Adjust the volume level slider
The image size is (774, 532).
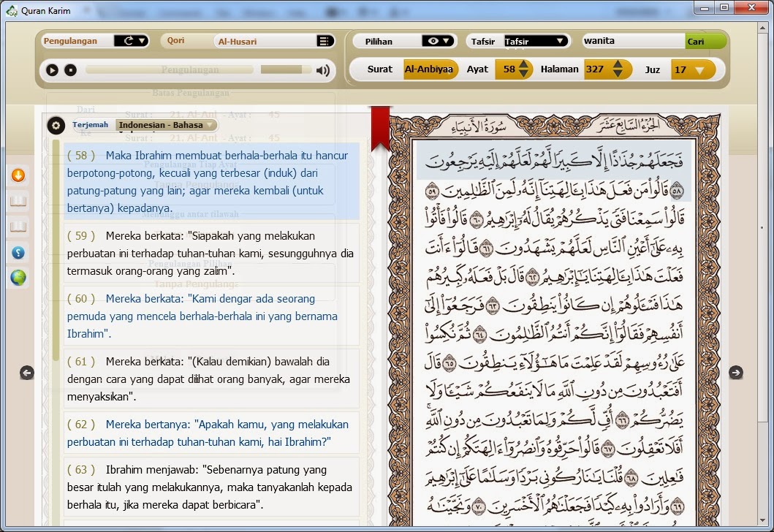click(x=286, y=70)
